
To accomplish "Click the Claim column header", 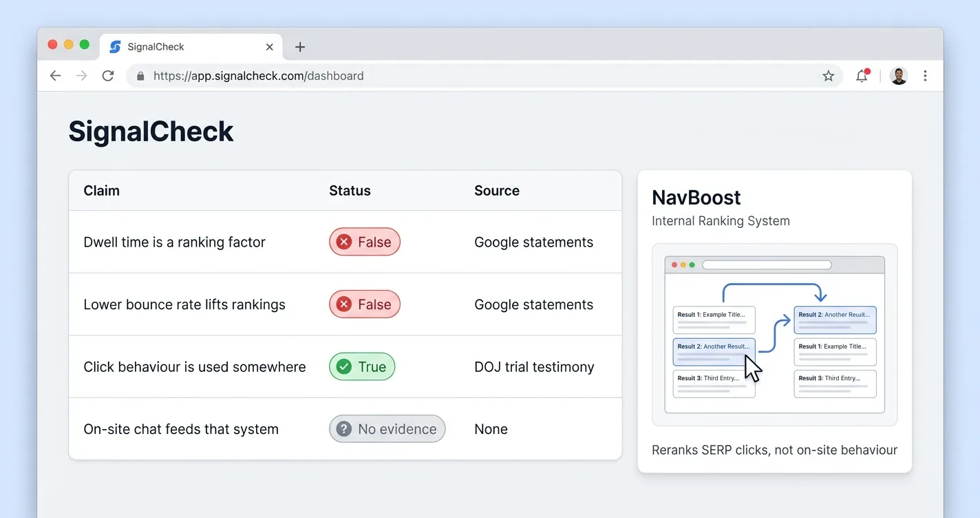I will [101, 191].
